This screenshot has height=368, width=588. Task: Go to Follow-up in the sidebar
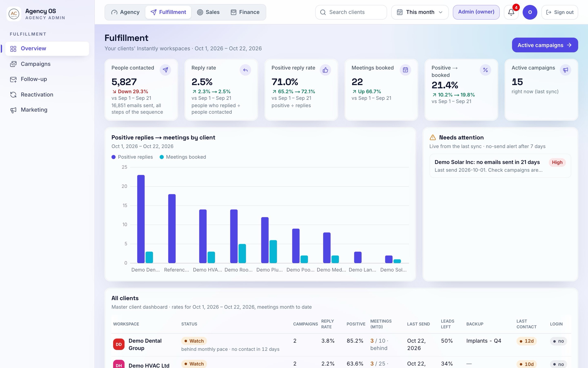coord(47,79)
